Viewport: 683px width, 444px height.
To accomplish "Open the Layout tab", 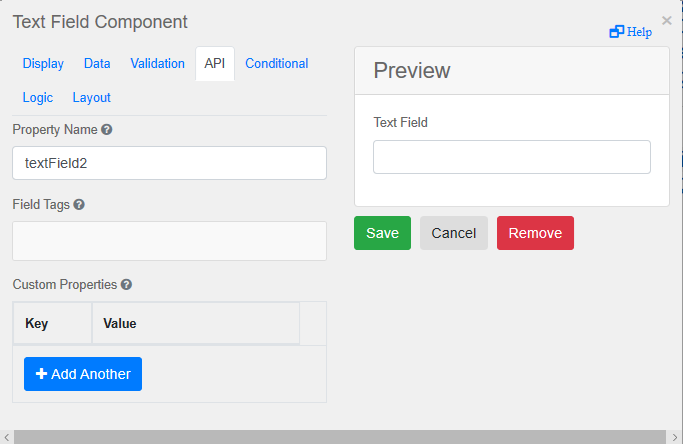I will (x=91, y=97).
